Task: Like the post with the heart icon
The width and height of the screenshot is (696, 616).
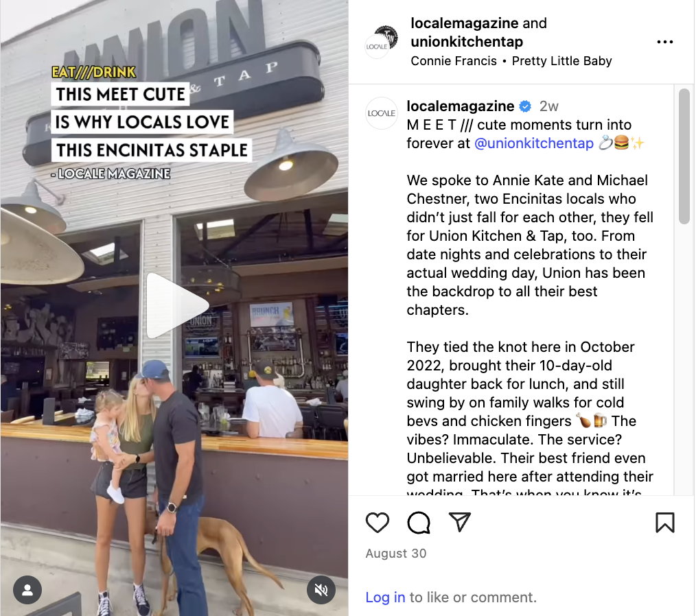Action: [378, 523]
